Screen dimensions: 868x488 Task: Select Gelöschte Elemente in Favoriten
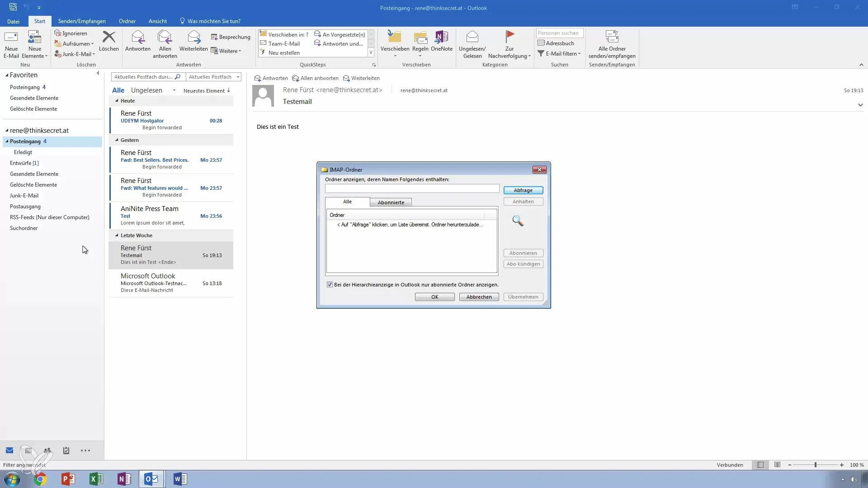[x=33, y=109]
